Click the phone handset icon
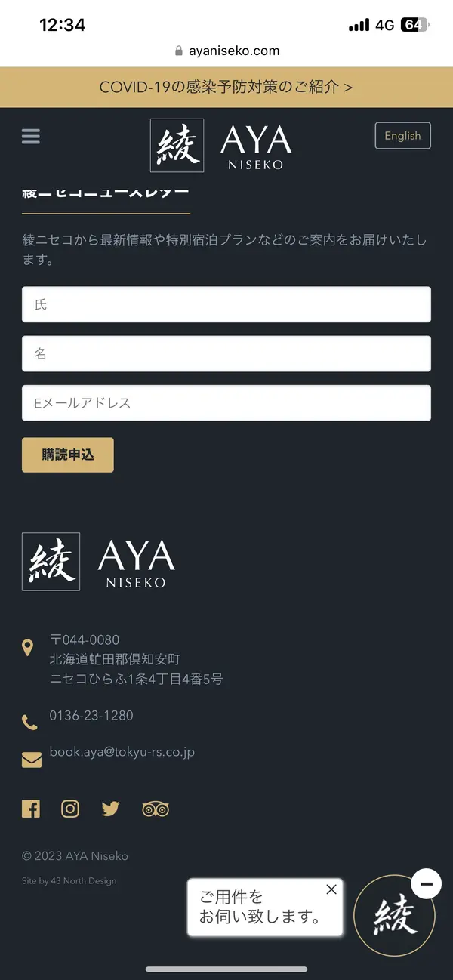 pyautogui.click(x=30, y=723)
